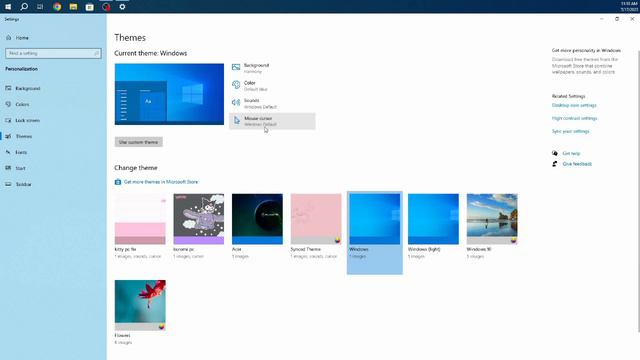Screen dimensions: 640x360
Task: Open taskbar search magnifier
Action: coord(24,7)
